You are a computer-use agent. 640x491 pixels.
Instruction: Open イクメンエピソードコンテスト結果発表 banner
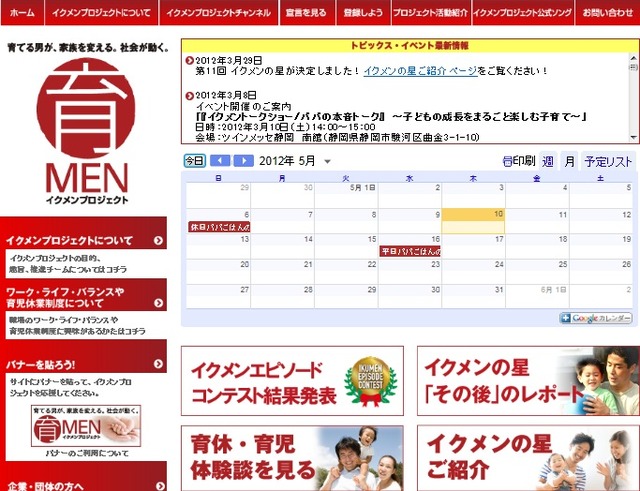click(292, 381)
